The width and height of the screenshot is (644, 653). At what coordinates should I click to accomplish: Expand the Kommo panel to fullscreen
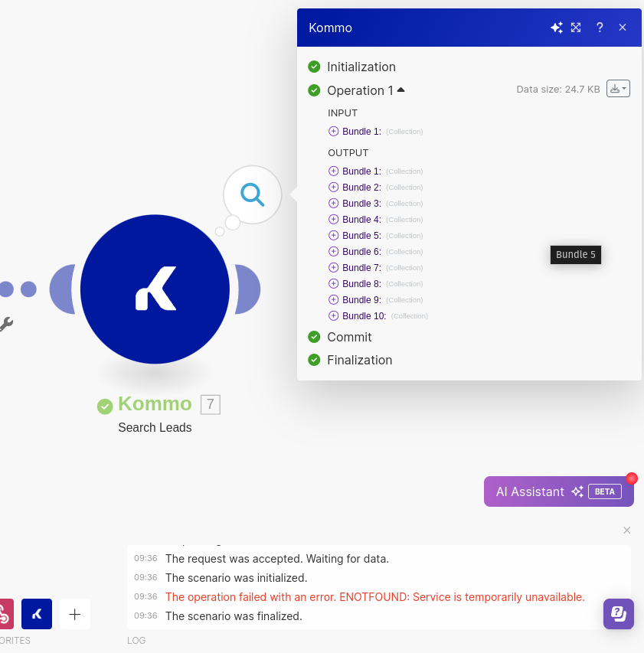point(576,28)
